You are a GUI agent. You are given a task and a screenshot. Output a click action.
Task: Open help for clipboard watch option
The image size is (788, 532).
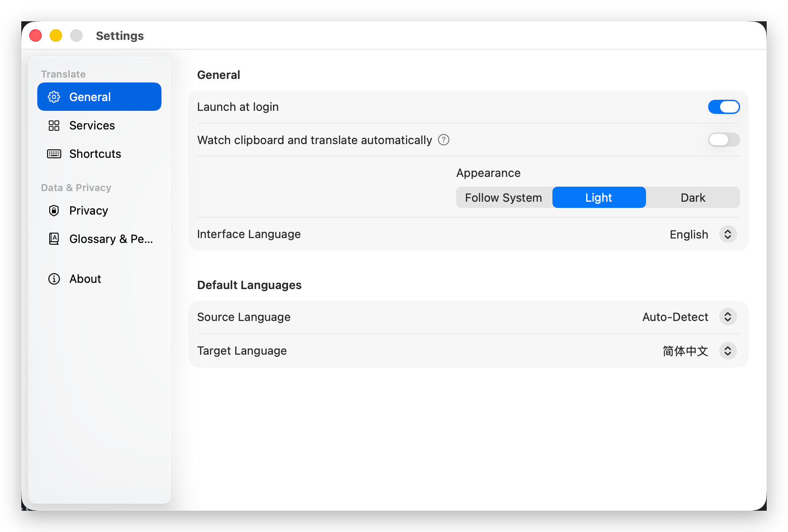(x=444, y=140)
